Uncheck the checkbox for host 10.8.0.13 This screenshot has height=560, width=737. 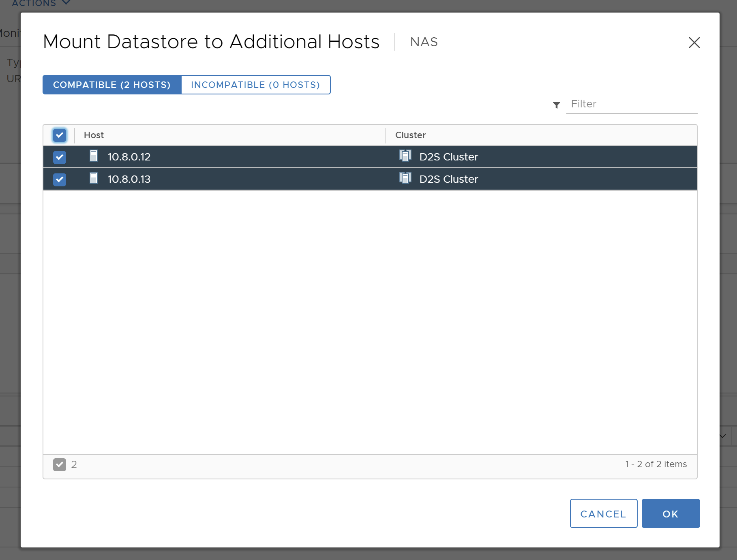(x=60, y=180)
